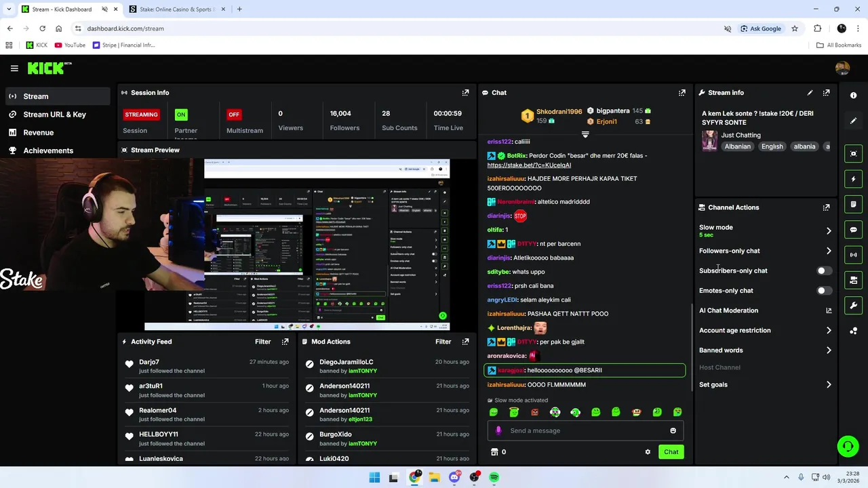This screenshot has width=868, height=488.
Task: Open Stream in the left sidebar
Action: coord(58,96)
